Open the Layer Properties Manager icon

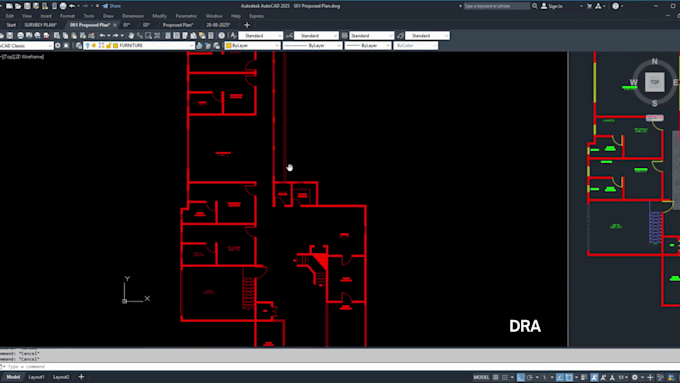(78, 46)
